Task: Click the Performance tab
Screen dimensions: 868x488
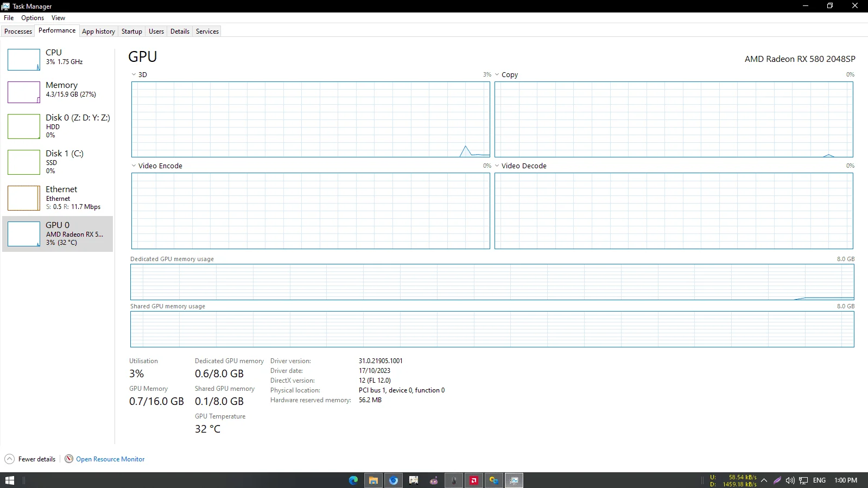Action: [57, 30]
